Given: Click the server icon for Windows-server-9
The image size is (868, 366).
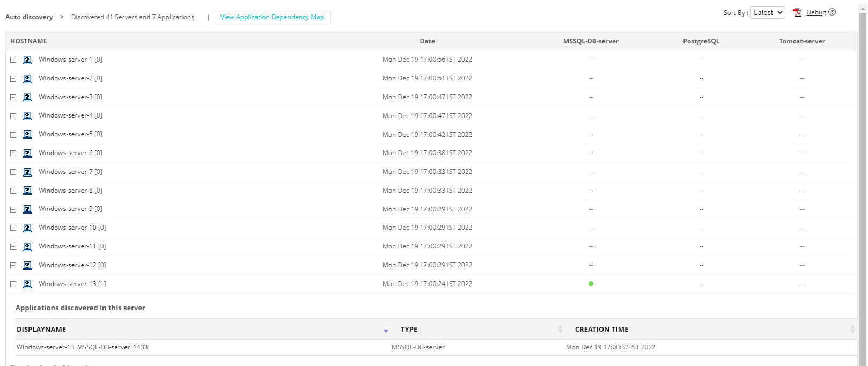Looking at the screenshot, I should click(x=27, y=209).
